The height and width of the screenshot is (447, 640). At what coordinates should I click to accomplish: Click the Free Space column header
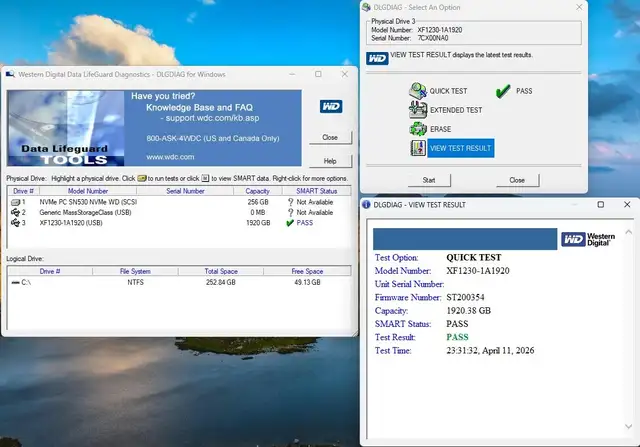(x=307, y=271)
